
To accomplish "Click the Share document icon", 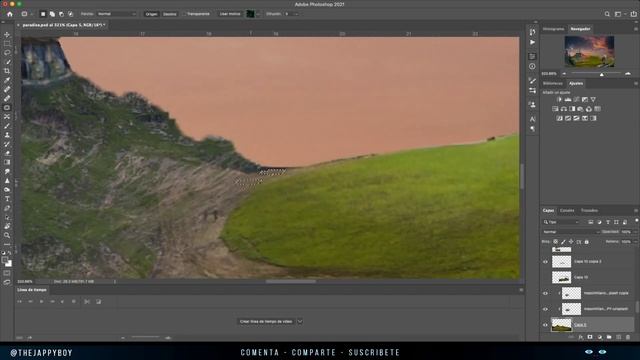I will coord(633,14).
